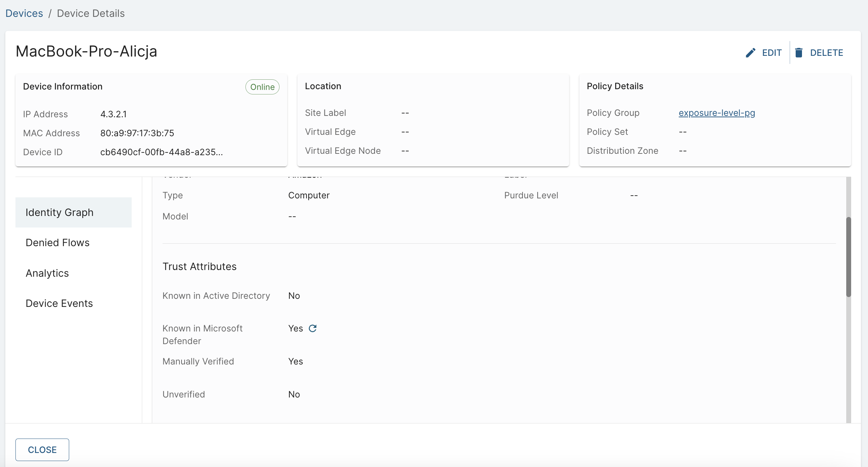This screenshot has width=868, height=467.
Task: Click the Trust Attributes section heading
Action: 199,267
